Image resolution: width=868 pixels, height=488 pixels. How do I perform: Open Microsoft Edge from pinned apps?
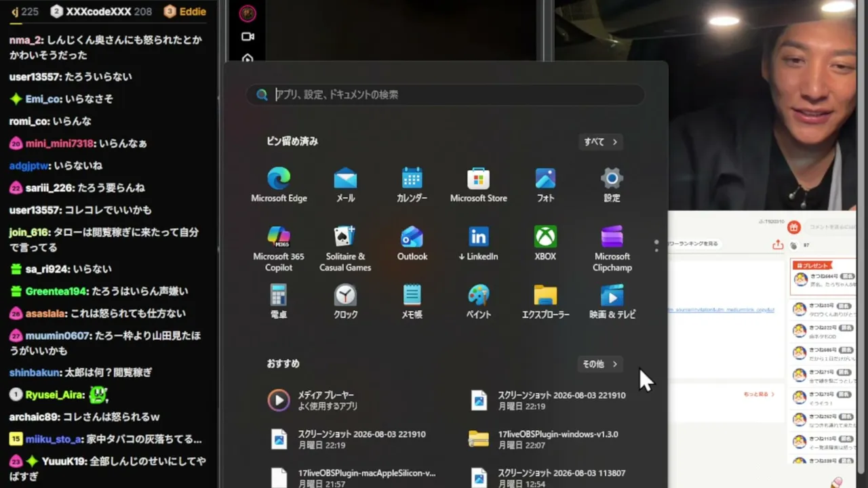(x=279, y=184)
